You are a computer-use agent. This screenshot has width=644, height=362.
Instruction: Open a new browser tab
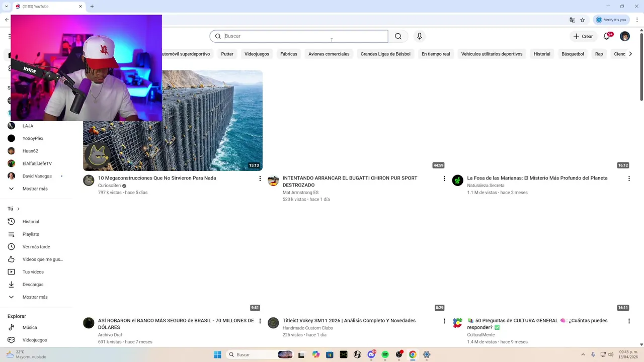[92, 7]
